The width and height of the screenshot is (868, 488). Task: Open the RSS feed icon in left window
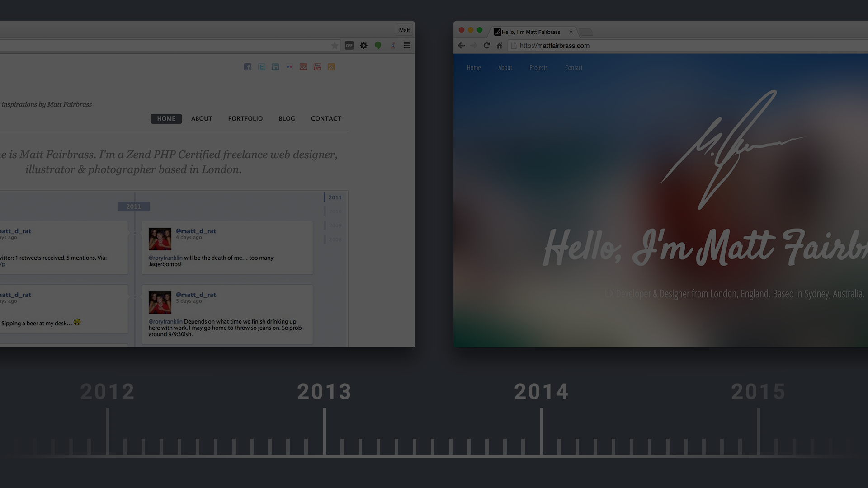pos(331,67)
